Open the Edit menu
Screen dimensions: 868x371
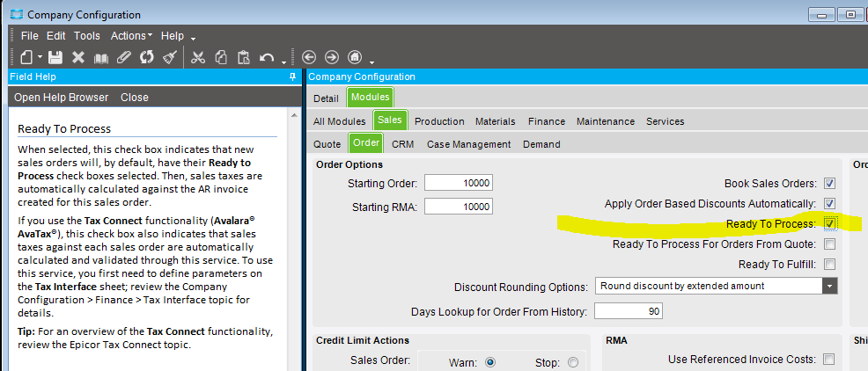point(56,36)
